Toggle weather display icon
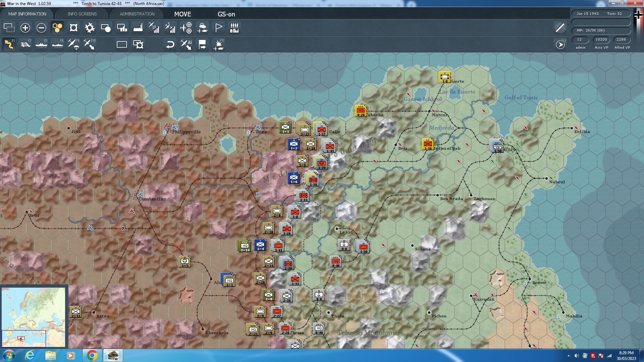The image size is (644, 362). pos(202,28)
